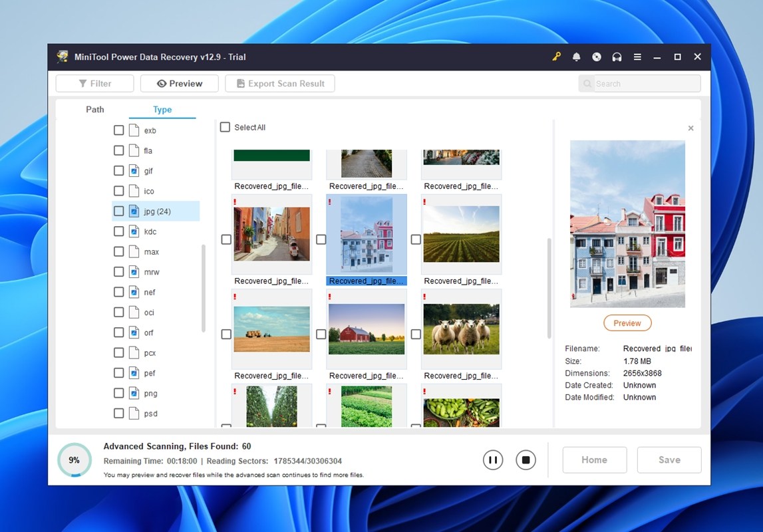This screenshot has height=532, width=763.
Task: Close the preview side panel
Action: click(x=691, y=128)
